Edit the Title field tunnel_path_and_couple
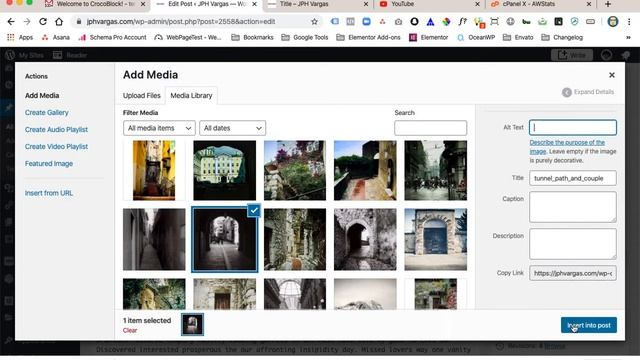This screenshot has height=360, width=640. coord(573,178)
